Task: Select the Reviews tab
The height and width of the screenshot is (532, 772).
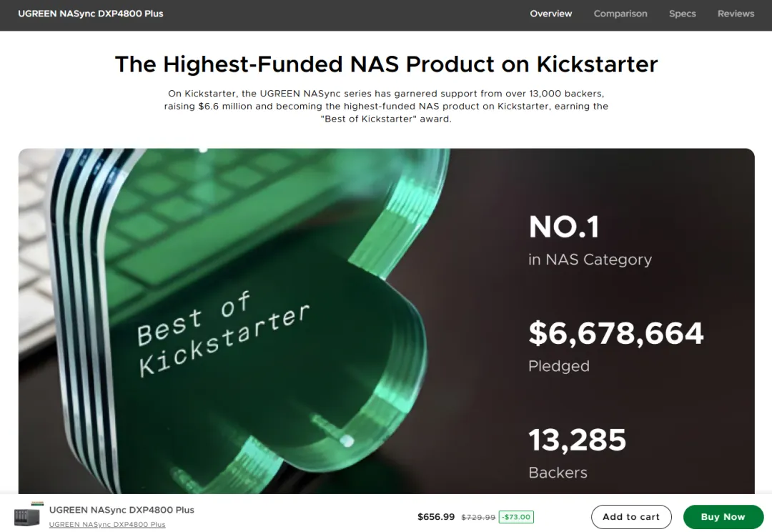Action: click(x=736, y=14)
